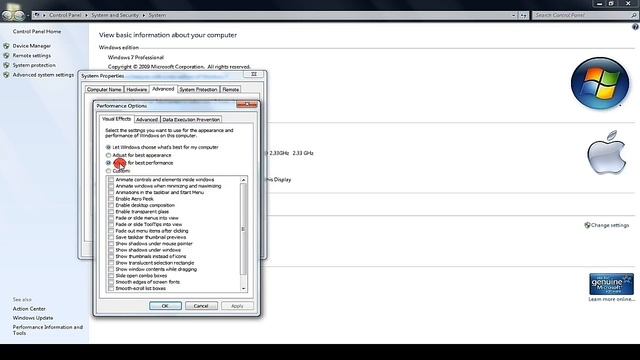
Task: Check Show thumbnails instead of icons
Action: pyautogui.click(x=111, y=256)
